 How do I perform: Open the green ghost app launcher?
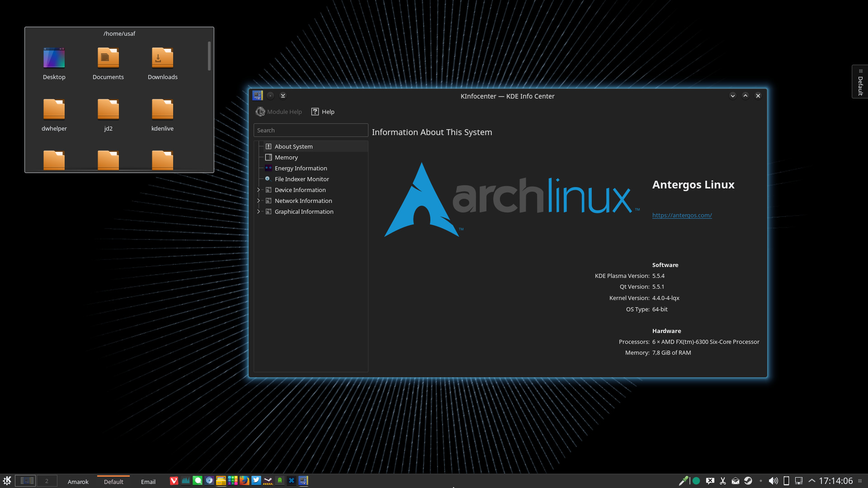pos(280,481)
